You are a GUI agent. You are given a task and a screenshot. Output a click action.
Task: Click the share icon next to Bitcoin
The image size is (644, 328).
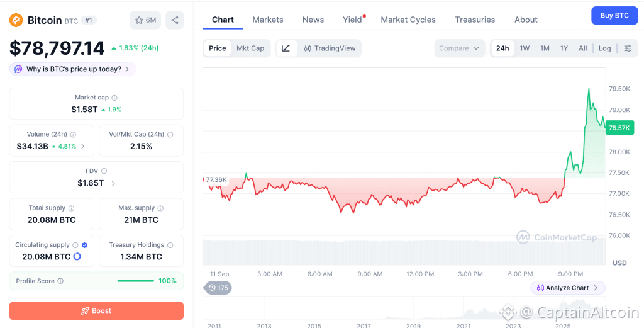tap(175, 20)
